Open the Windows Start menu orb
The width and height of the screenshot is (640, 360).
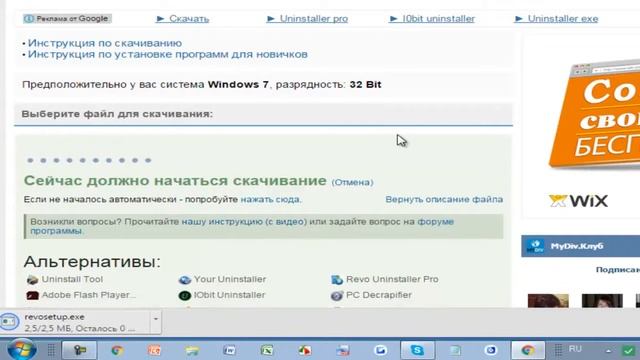coord(21,349)
